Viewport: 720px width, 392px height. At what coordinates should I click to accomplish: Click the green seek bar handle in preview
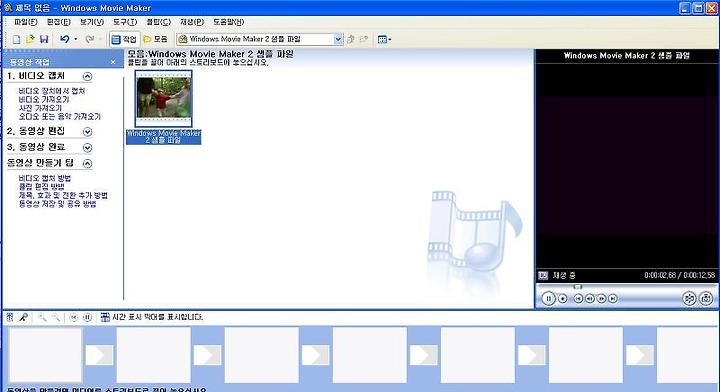click(x=578, y=286)
